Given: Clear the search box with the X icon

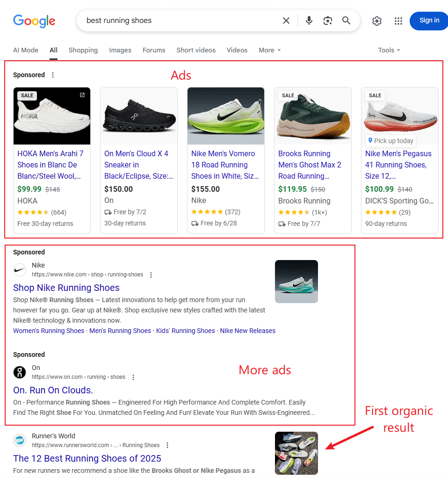Looking at the screenshot, I should [x=286, y=21].
